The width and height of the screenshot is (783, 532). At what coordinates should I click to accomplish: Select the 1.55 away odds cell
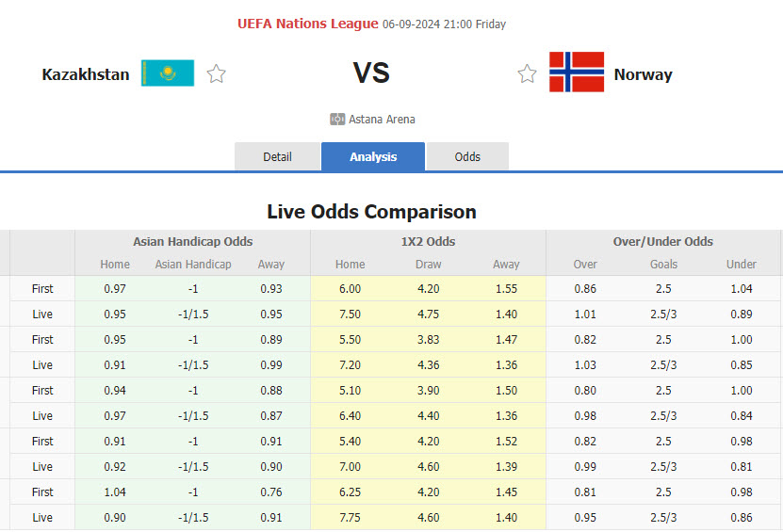coord(506,289)
